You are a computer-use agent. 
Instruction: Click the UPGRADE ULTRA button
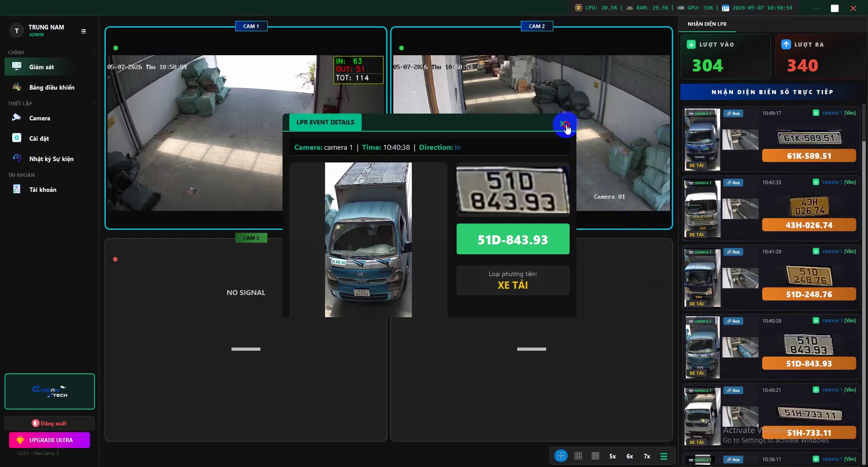point(50,440)
